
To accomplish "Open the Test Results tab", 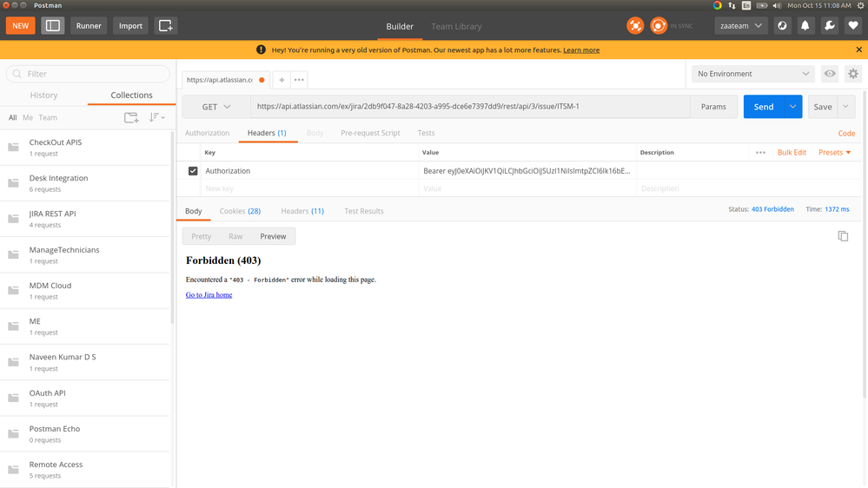I will [x=364, y=211].
